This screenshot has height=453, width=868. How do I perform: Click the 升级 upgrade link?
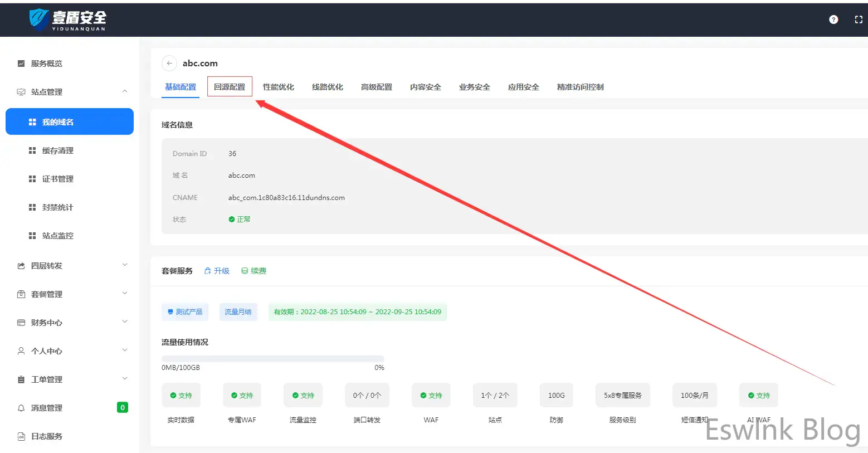pyautogui.click(x=217, y=271)
